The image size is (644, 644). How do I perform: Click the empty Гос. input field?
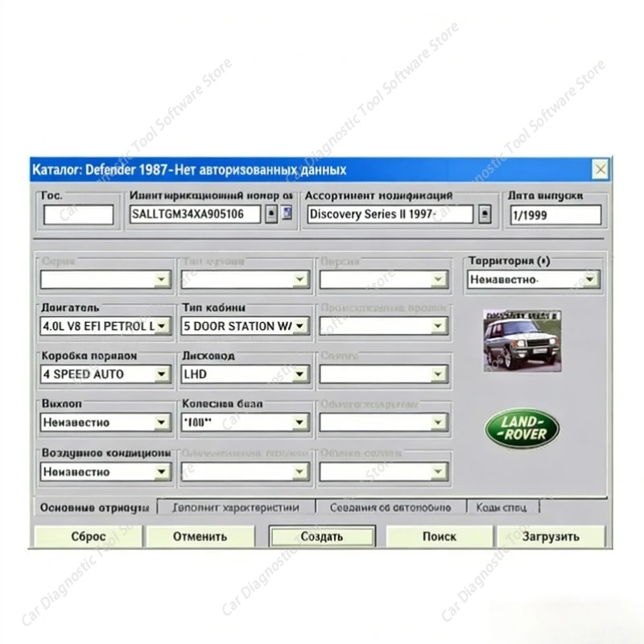point(78,215)
